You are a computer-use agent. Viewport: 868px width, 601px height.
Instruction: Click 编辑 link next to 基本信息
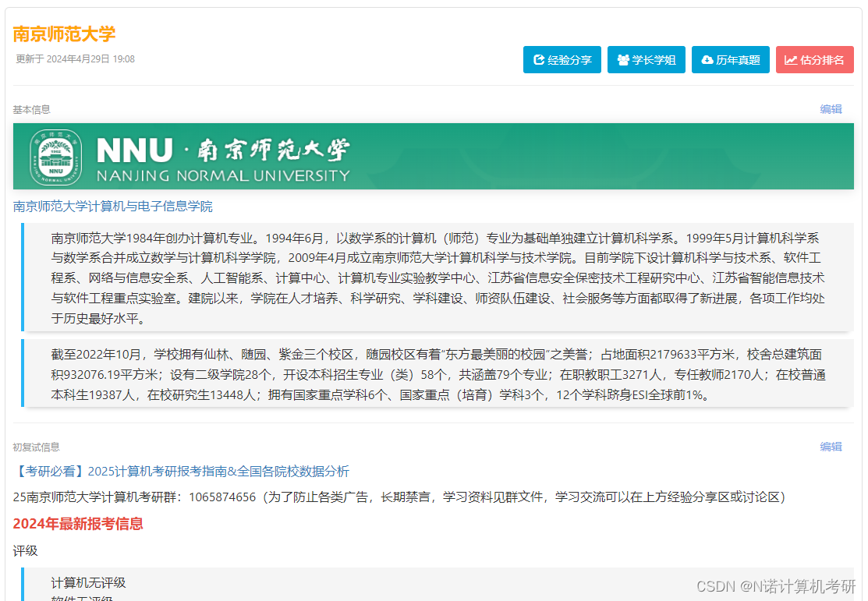tap(831, 109)
